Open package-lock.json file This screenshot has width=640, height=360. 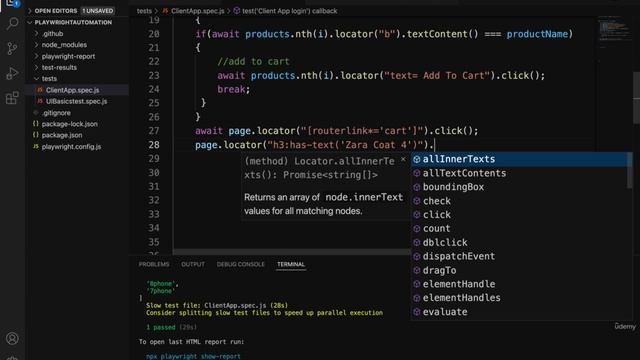pyautogui.click(x=69, y=124)
